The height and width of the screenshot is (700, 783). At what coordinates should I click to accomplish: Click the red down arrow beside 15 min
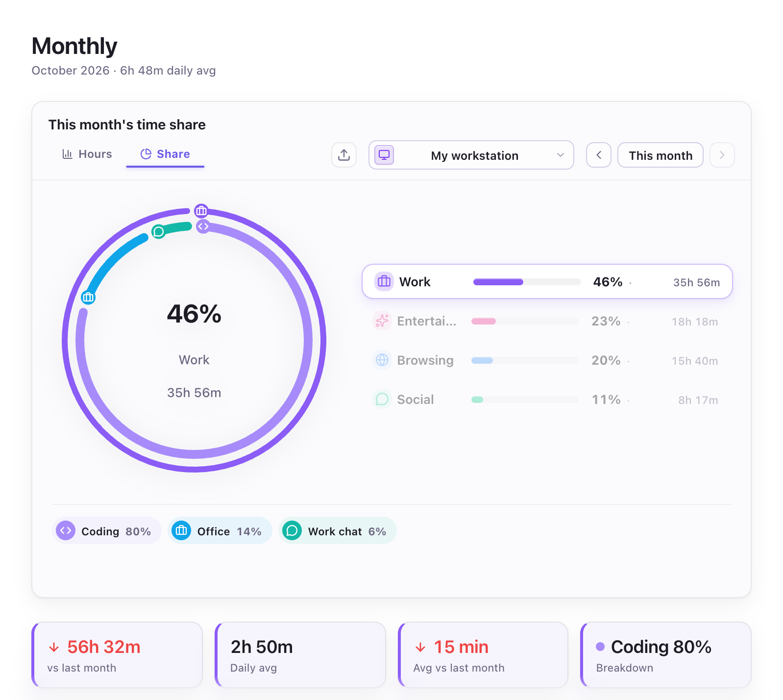tap(420, 648)
